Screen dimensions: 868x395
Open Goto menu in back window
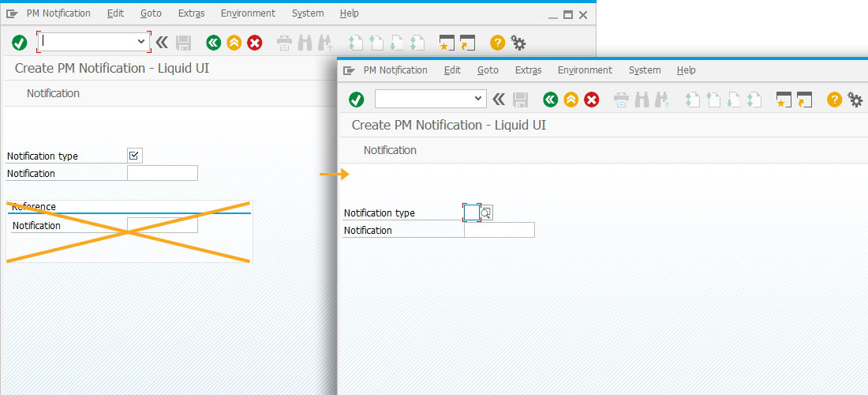click(x=152, y=13)
